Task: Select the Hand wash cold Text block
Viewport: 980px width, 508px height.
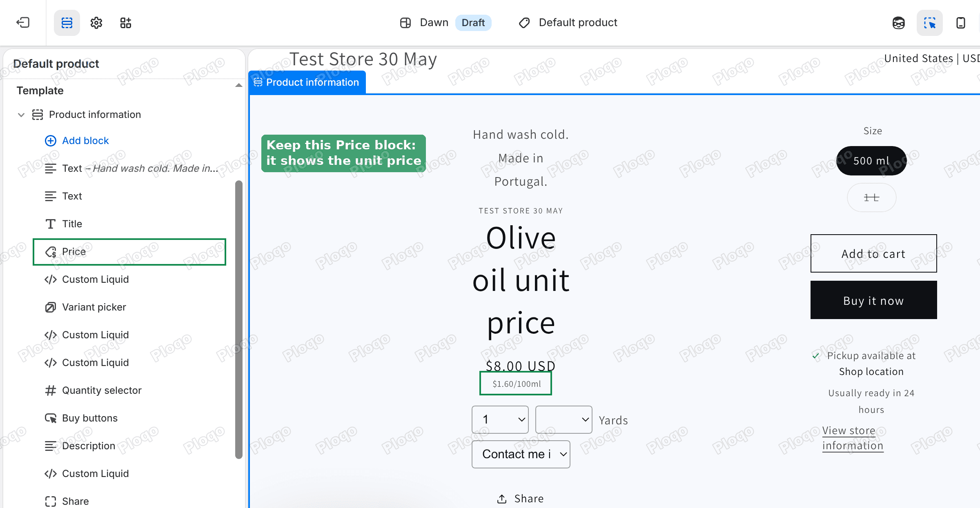Action: [129, 169]
